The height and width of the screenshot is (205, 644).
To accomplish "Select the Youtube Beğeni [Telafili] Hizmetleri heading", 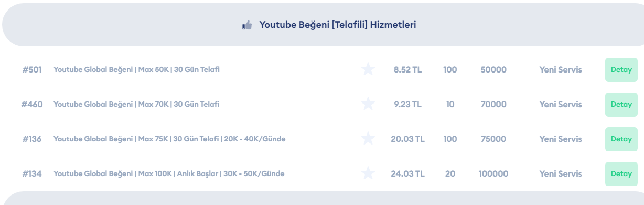I will 338,26.
